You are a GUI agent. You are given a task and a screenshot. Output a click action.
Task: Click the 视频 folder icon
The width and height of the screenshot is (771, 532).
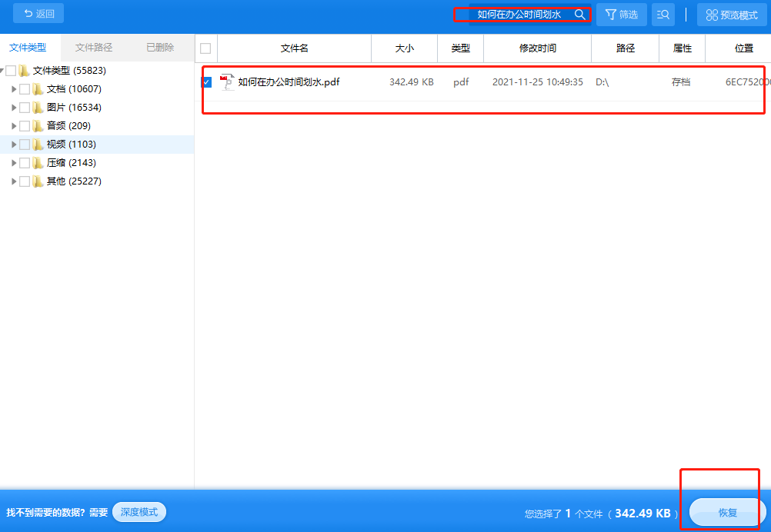(x=38, y=145)
